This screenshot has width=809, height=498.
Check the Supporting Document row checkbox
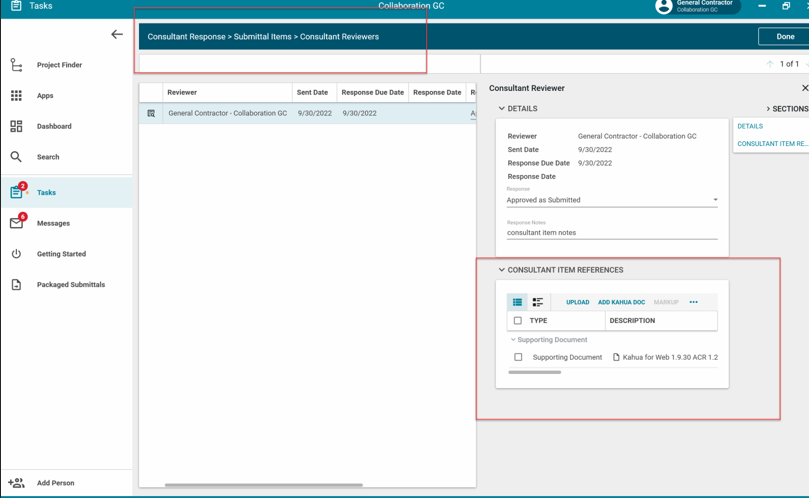[x=518, y=357]
